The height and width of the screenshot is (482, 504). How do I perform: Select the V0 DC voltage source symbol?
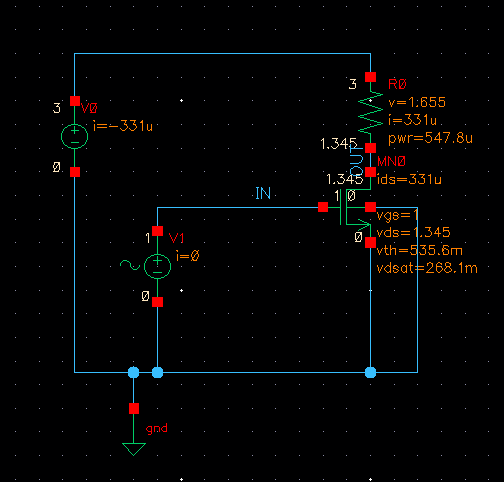pyautogui.click(x=75, y=136)
